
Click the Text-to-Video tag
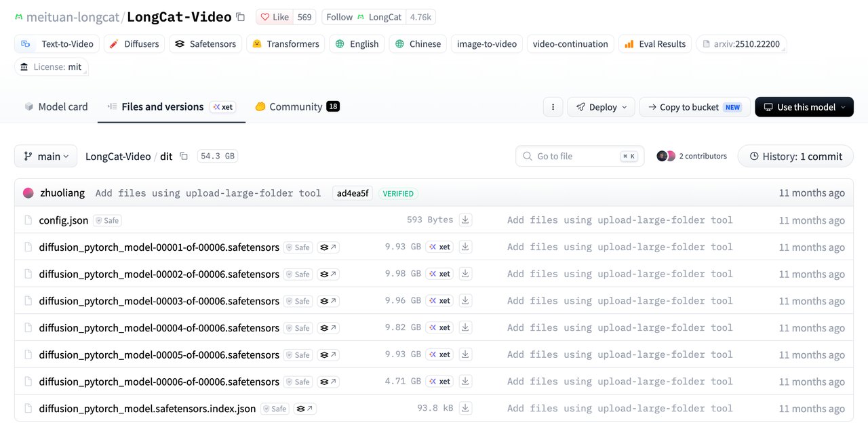[x=57, y=44]
